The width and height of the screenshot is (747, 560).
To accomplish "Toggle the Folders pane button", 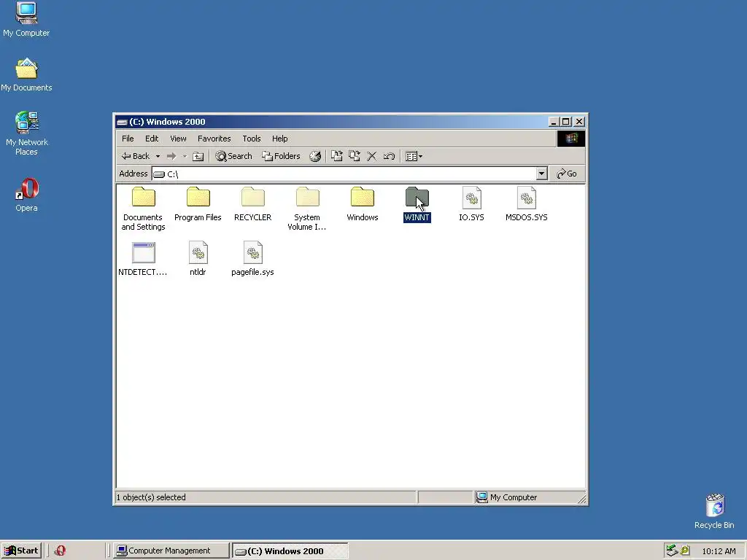I will tap(281, 156).
